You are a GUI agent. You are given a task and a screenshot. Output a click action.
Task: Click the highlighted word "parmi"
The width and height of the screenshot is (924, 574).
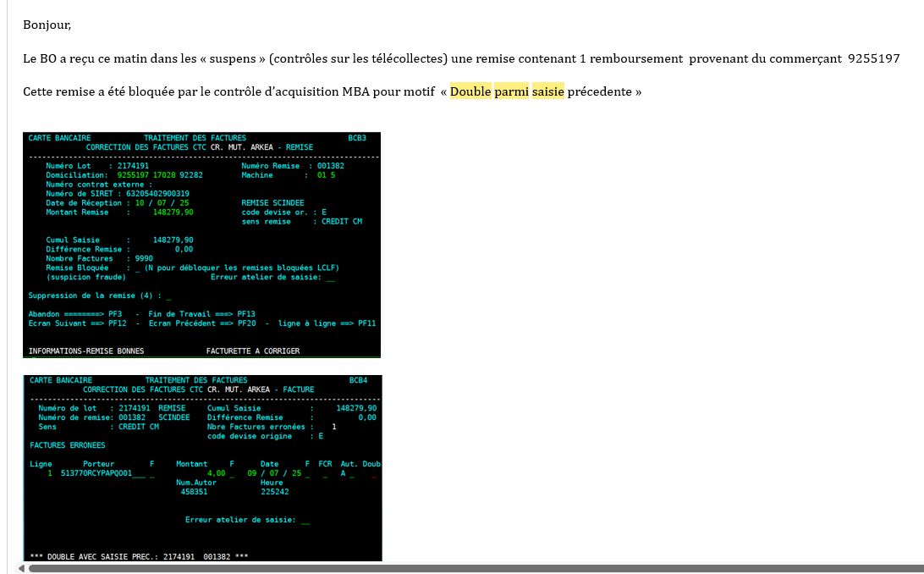(511, 91)
